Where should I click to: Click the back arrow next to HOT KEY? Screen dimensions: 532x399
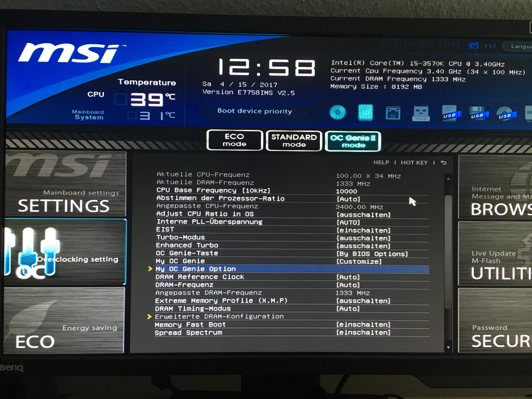[443, 163]
